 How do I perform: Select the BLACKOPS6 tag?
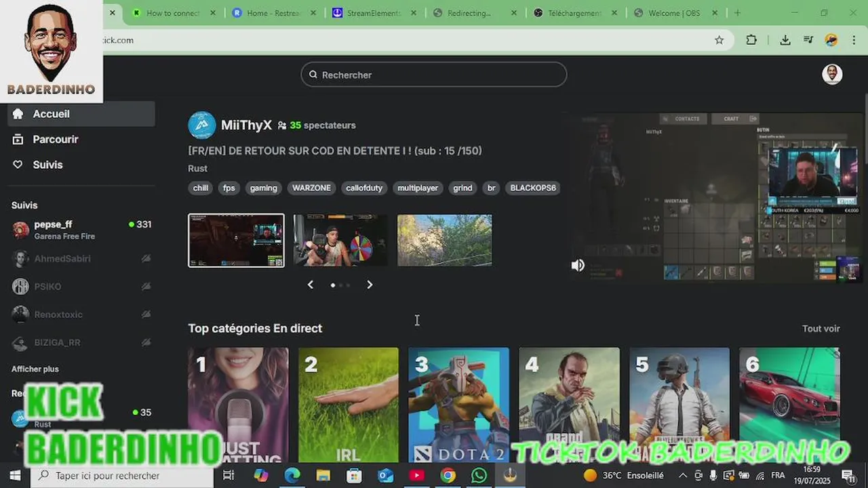tap(533, 188)
